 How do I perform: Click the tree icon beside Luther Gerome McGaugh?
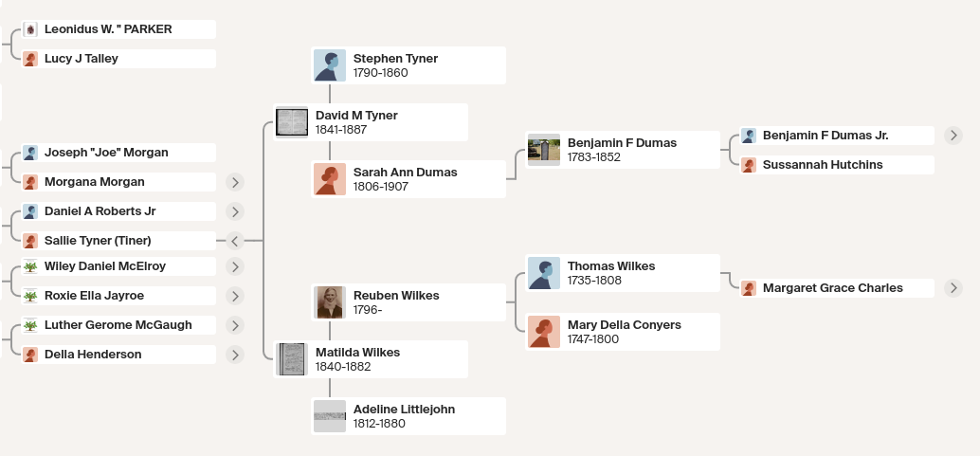click(x=30, y=325)
